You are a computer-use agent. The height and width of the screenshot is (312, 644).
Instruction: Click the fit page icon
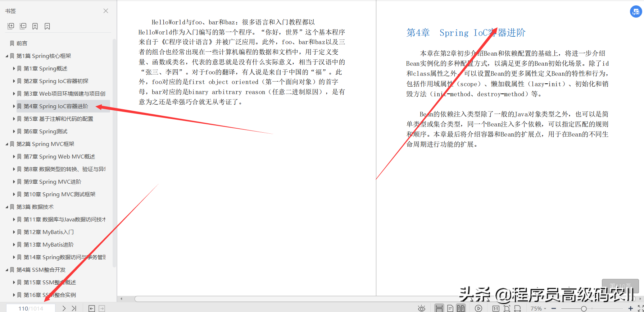[507, 308]
